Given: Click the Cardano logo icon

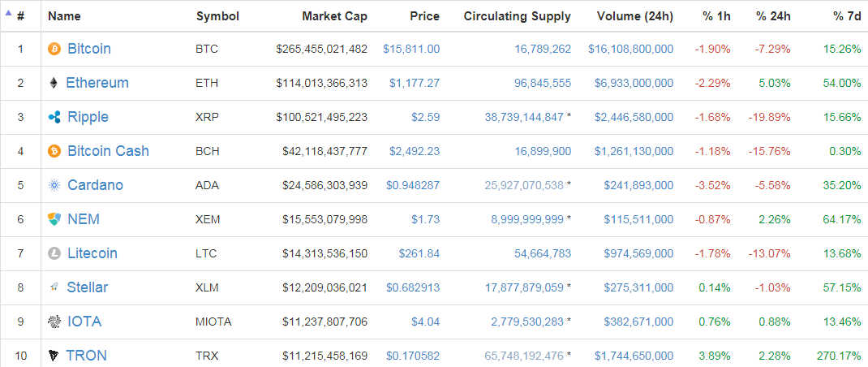Looking at the screenshot, I should 54,185.
